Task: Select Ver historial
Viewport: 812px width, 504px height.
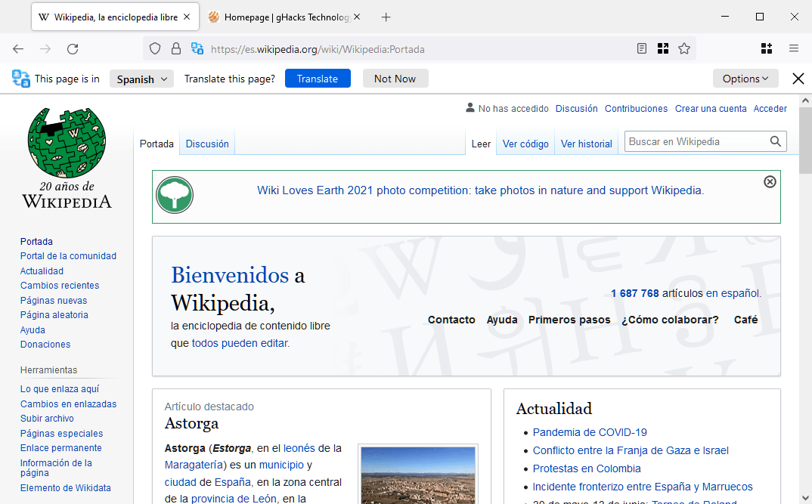Action: 587,144
